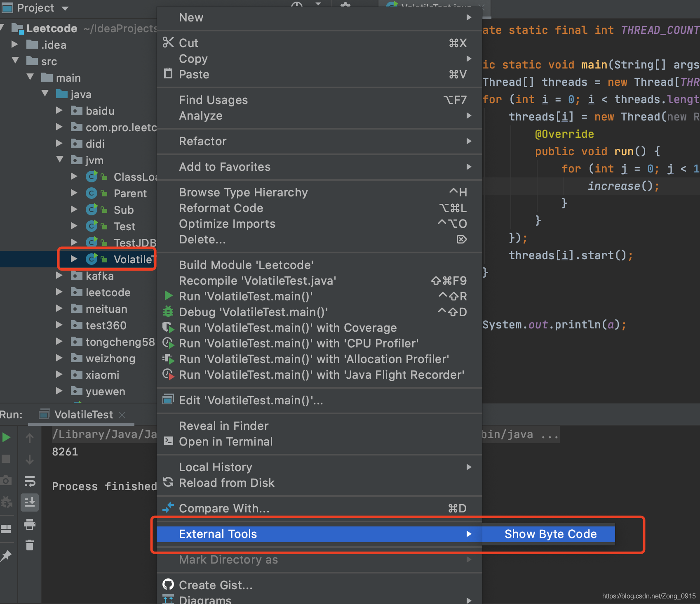
Task: Click Run 'VolatileTest.main()' menu entry
Action: 319,296
